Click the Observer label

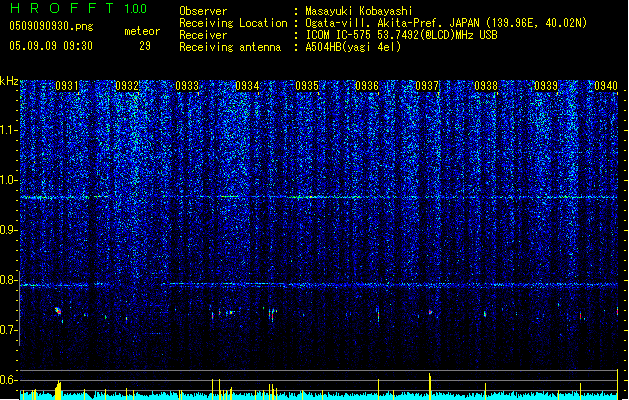(x=203, y=11)
